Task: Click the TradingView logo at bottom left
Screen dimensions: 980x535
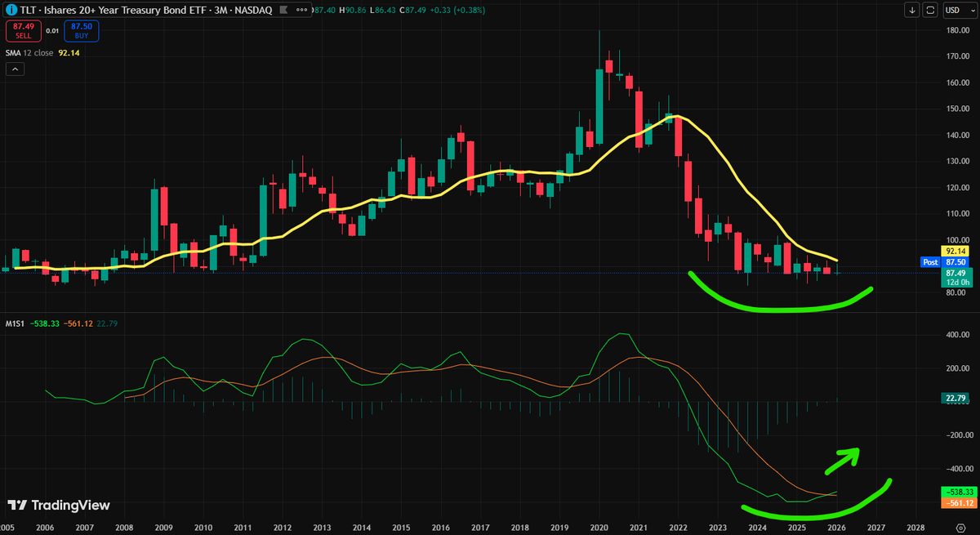Action: tap(59, 506)
